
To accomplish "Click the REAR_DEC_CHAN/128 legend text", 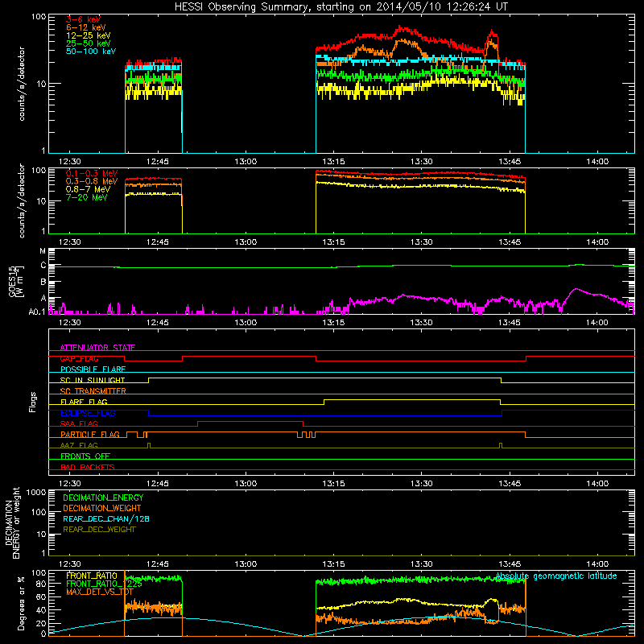I will [x=106, y=519].
